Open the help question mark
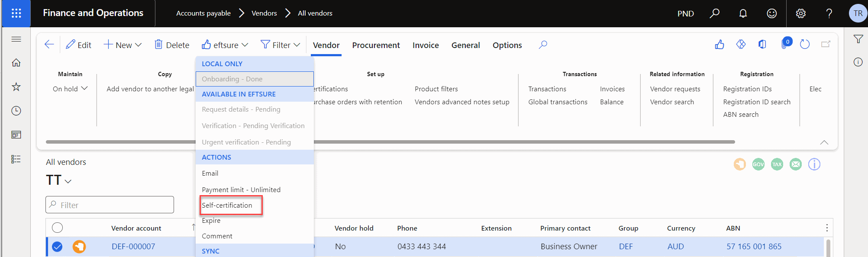Screen dimensions: 868x257 [x=829, y=13]
